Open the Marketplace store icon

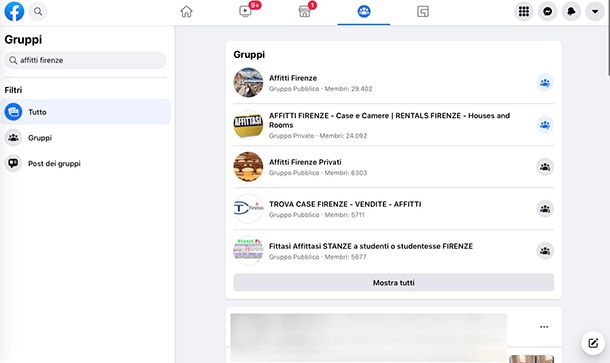tap(305, 12)
